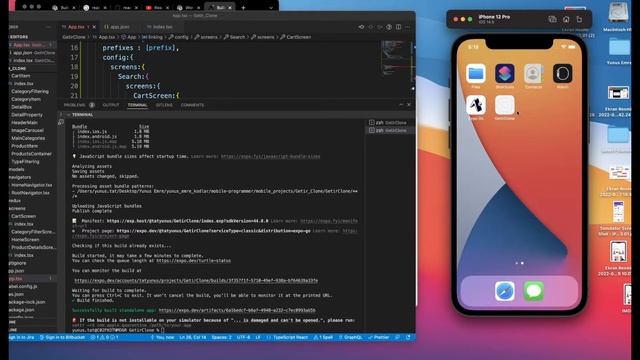640x360 pixels.
Task: Click UTF-8 encoding in status bar
Action: point(243,338)
